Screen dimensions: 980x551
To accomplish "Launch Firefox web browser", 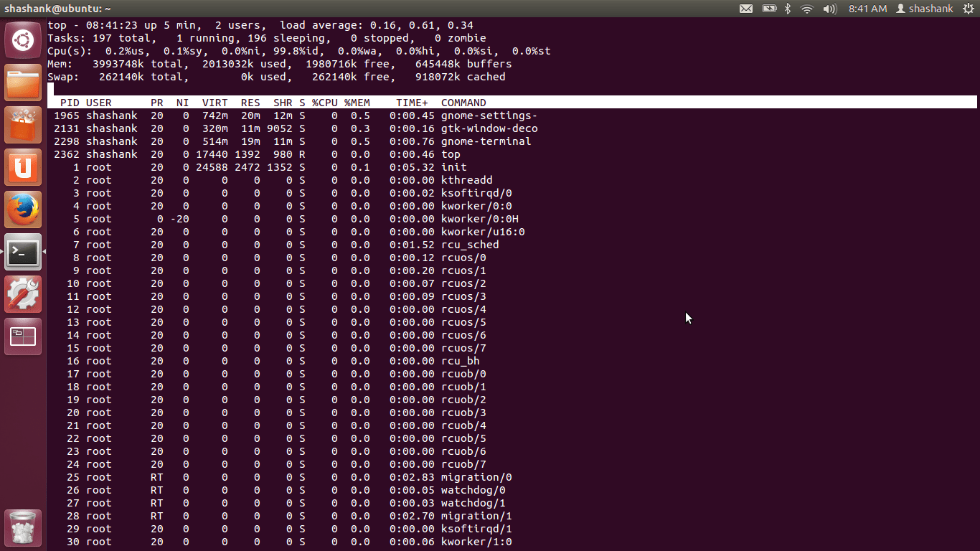I will 23,209.
